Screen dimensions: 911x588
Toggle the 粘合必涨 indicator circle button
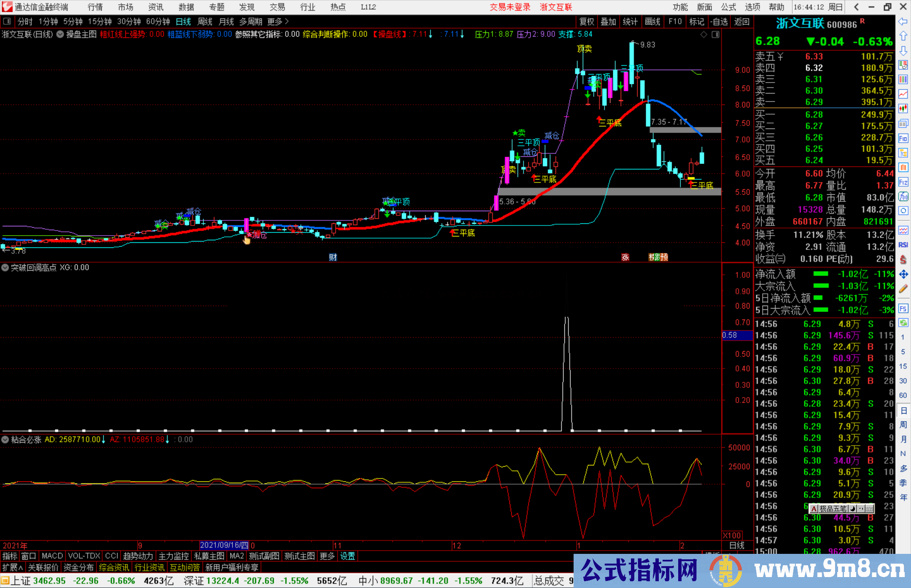[x=5, y=439]
